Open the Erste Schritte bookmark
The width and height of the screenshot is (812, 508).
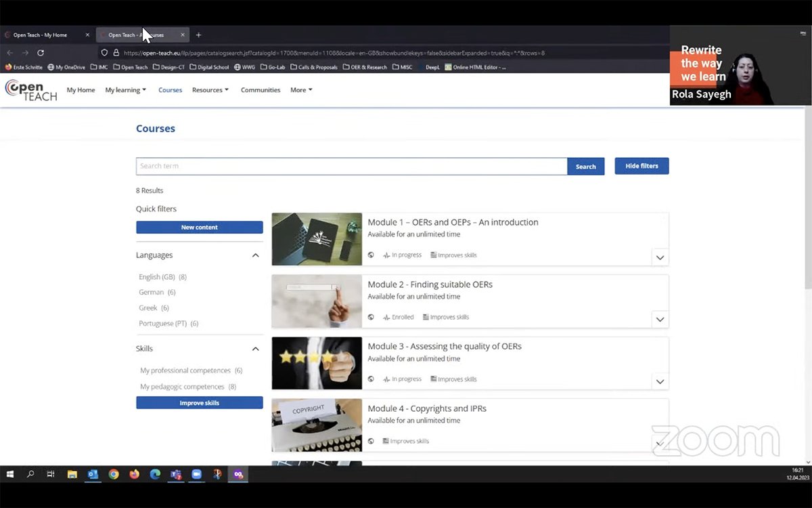click(x=24, y=67)
